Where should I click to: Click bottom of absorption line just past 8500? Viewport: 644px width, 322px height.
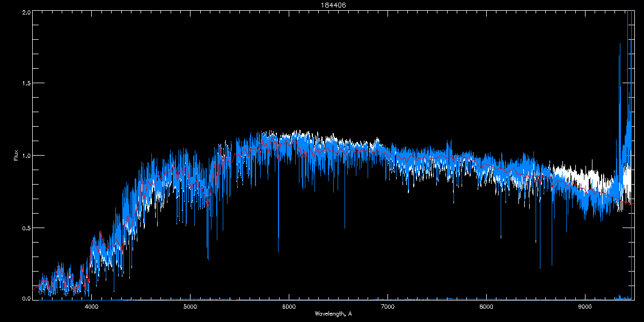tap(540, 267)
